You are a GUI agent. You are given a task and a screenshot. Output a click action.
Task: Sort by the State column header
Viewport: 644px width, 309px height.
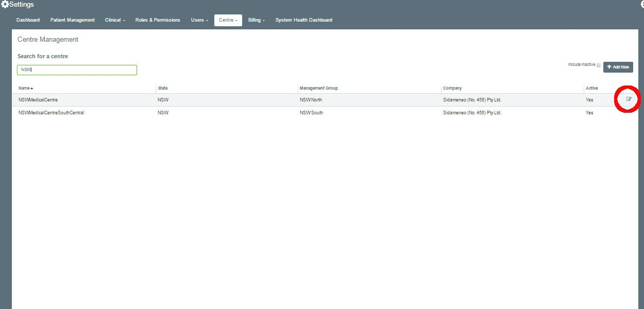tap(163, 88)
